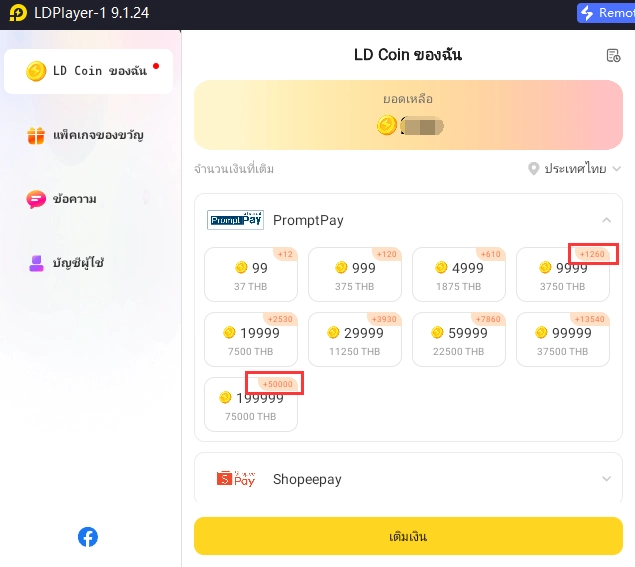Screen dimensions: 635x567
Task: Click the Facebook icon in sidebar
Action: [88, 537]
